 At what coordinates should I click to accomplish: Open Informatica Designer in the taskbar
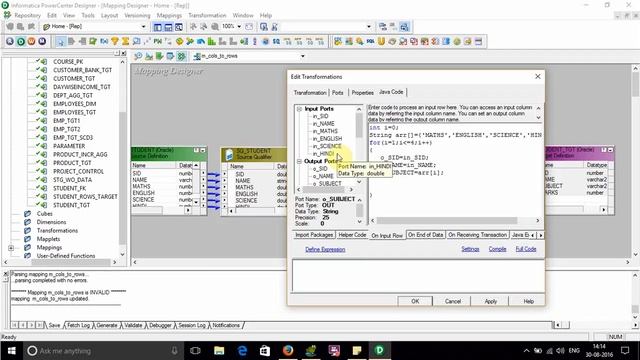point(379,350)
